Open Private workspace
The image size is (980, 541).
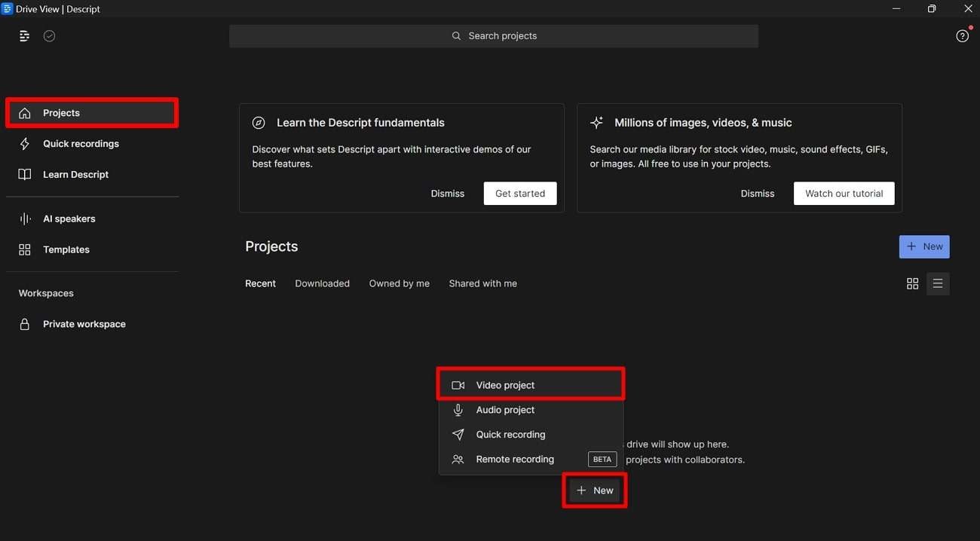[x=92, y=324]
